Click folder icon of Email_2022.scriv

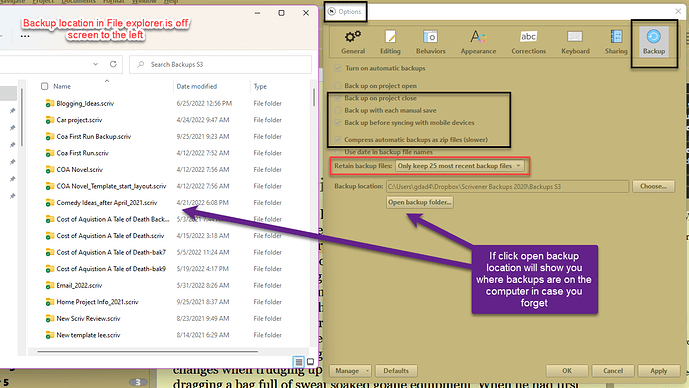pos(50,285)
